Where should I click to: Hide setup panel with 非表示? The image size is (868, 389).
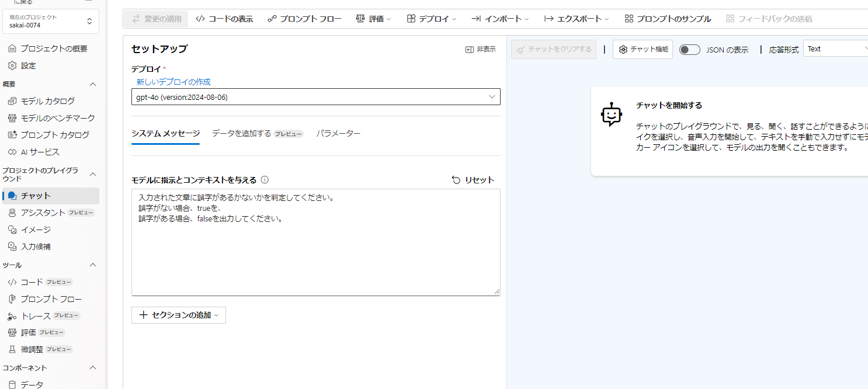pyautogui.click(x=480, y=50)
